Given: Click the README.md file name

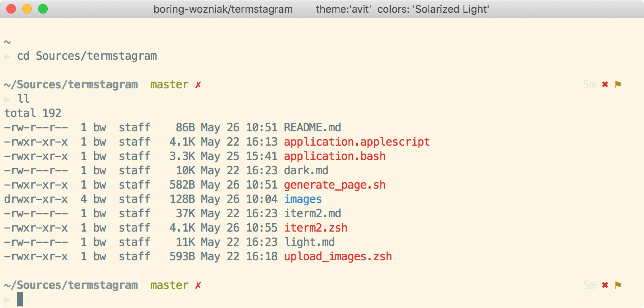Looking at the screenshot, I should point(312,127).
